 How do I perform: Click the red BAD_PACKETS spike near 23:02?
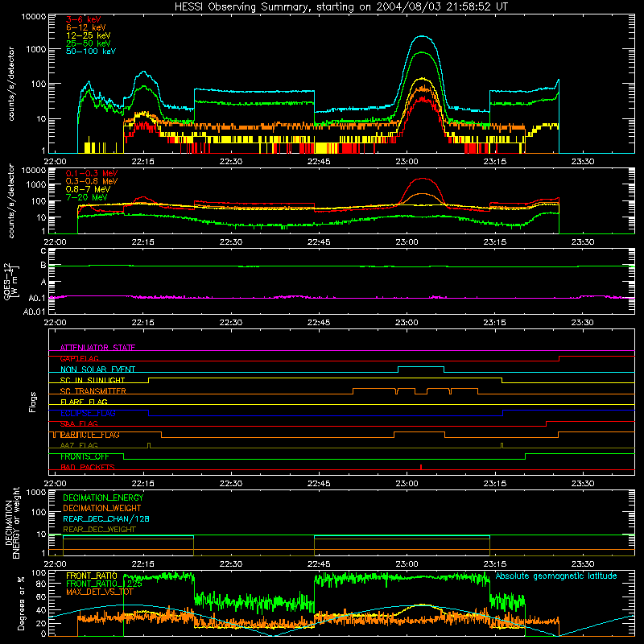[421, 467]
